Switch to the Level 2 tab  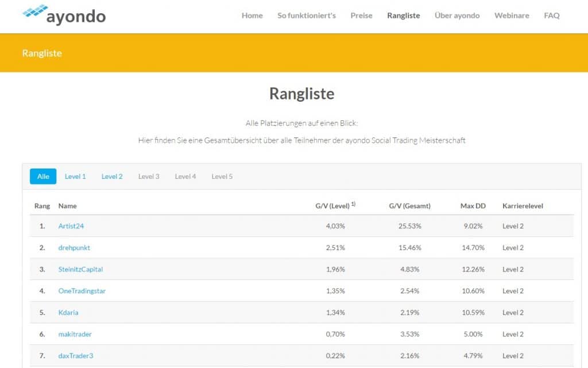click(x=112, y=177)
